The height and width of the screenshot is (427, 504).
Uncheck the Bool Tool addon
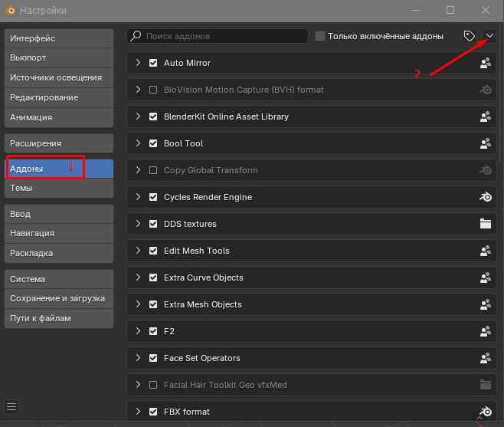[x=153, y=143]
